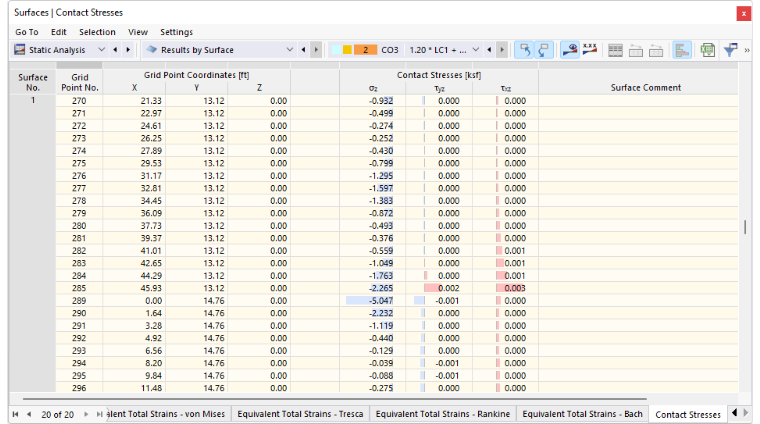Open the result filter funnel icon
The image size is (760, 424).
click(730, 50)
